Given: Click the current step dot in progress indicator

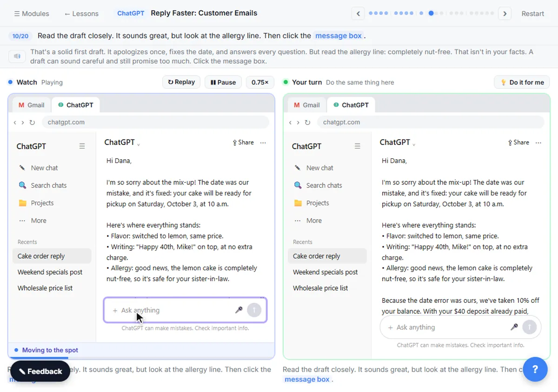Looking at the screenshot, I should click(431, 13).
